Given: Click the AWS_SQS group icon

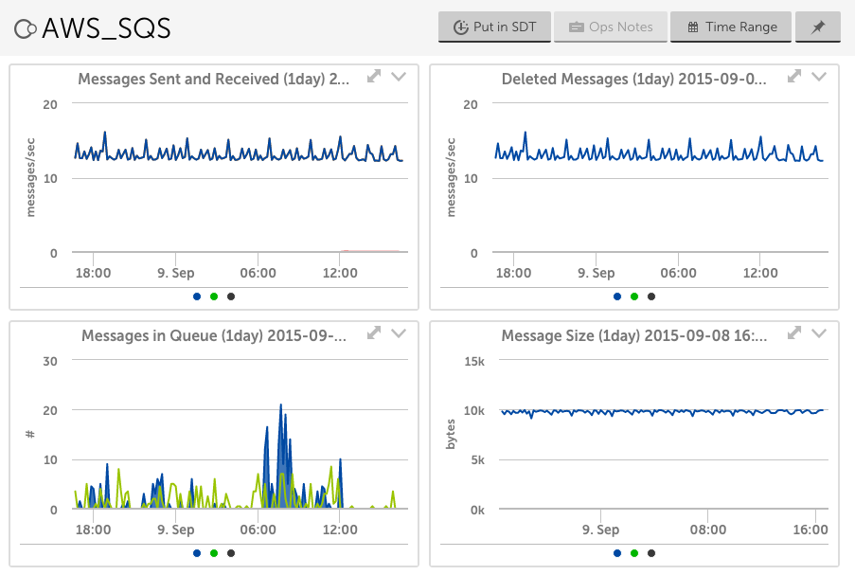Looking at the screenshot, I should [x=25, y=29].
